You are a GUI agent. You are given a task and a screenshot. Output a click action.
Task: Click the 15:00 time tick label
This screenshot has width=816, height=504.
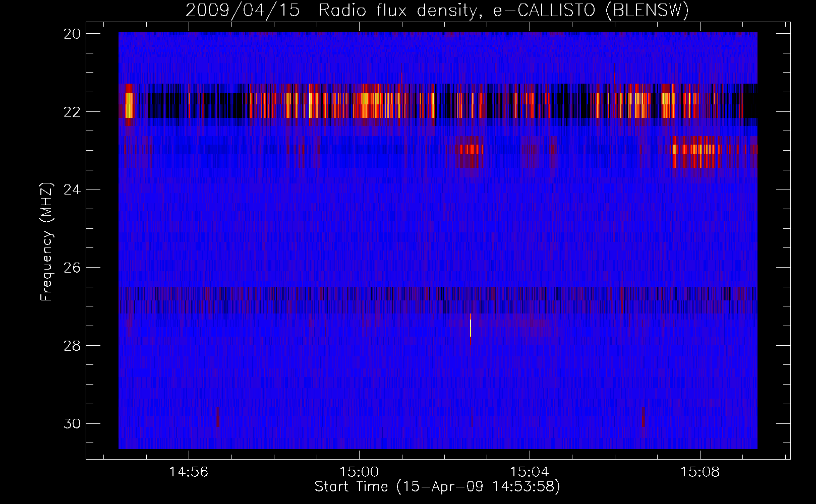point(359,472)
